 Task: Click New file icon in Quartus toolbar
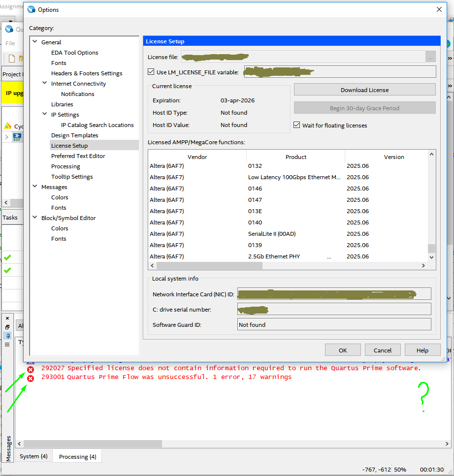click(x=12, y=58)
